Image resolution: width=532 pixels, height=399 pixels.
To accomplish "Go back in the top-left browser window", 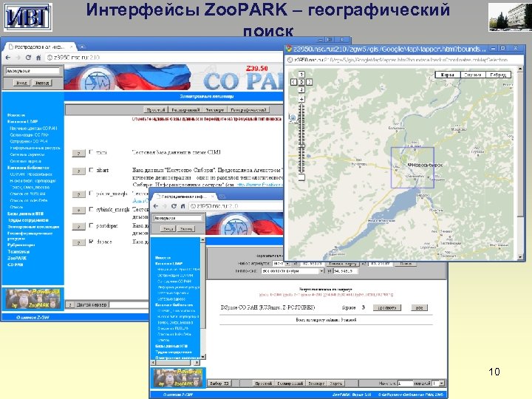I will coord(8,58).
